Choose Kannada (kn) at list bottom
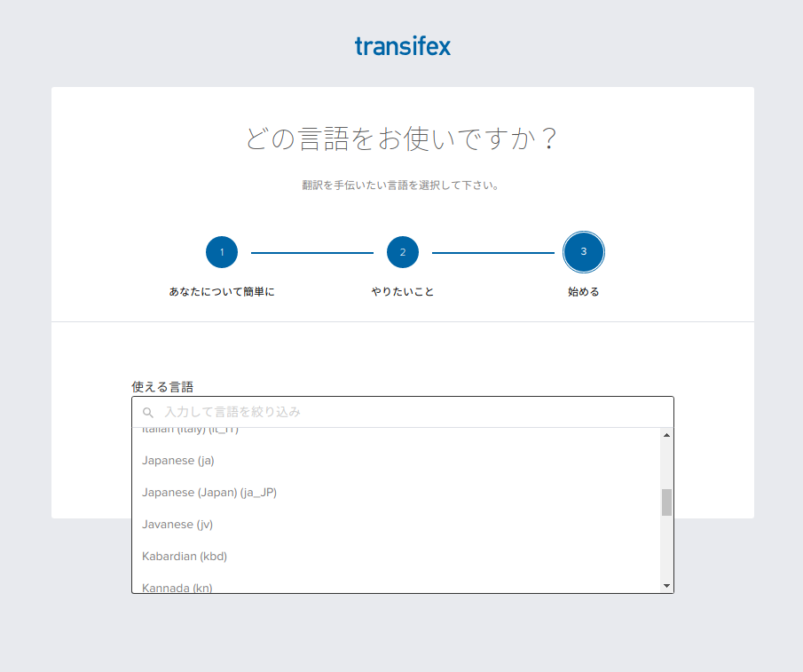Screen dimensions: 803x672 177,587
